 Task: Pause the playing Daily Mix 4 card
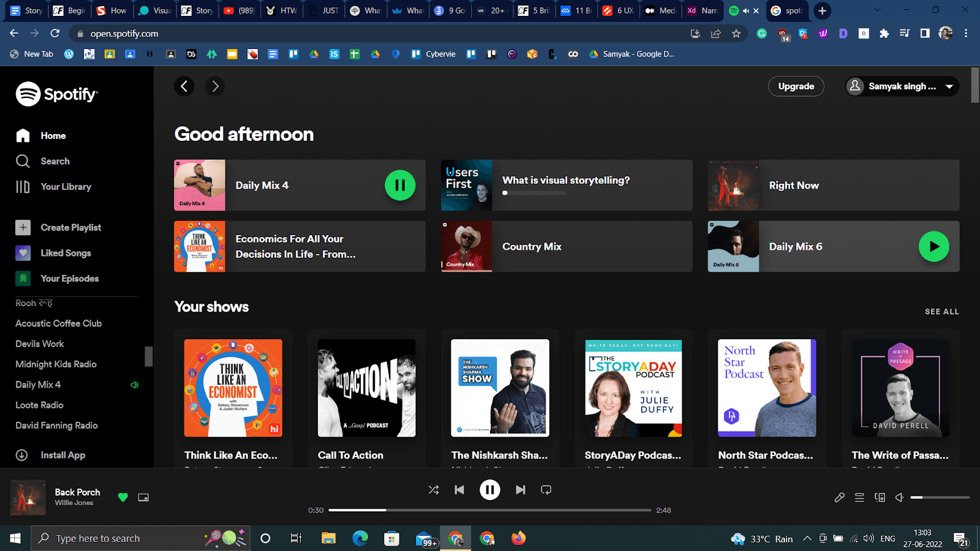click(x=399, y=185)
